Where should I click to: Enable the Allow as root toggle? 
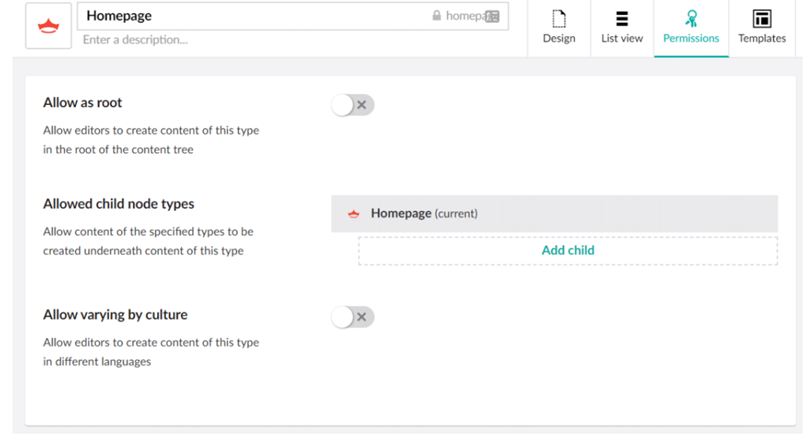353,105
